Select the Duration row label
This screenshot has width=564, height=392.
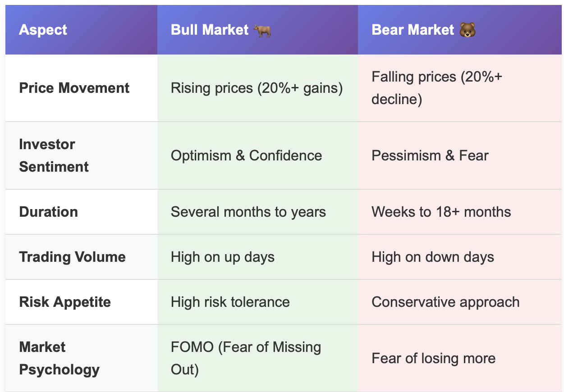(49, 212)
